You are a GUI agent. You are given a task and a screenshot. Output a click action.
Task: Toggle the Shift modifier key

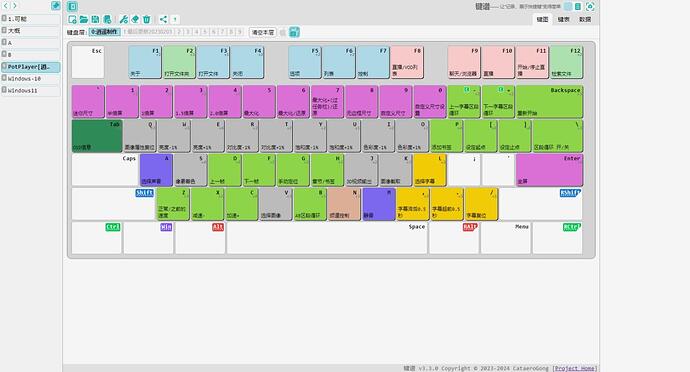tap(144, 193)
